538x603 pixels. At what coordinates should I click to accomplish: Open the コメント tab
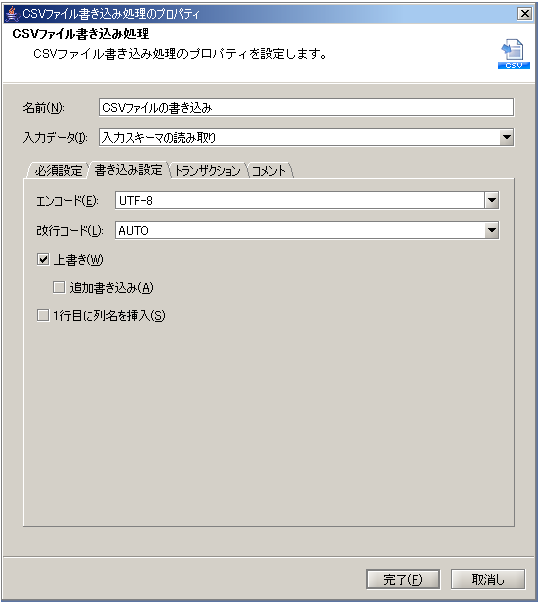pyautogui.click(x=269, y=170)
